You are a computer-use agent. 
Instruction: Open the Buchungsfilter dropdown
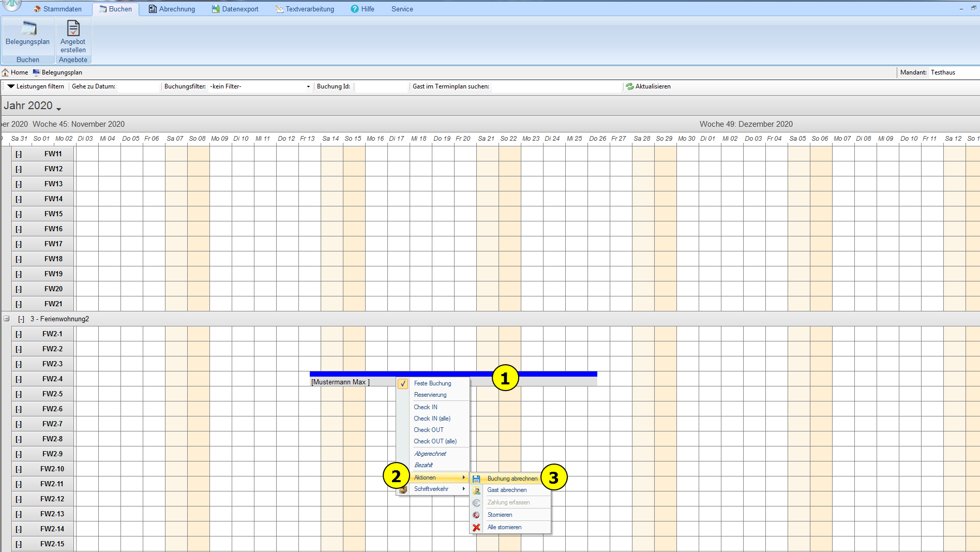click(308, 86)
